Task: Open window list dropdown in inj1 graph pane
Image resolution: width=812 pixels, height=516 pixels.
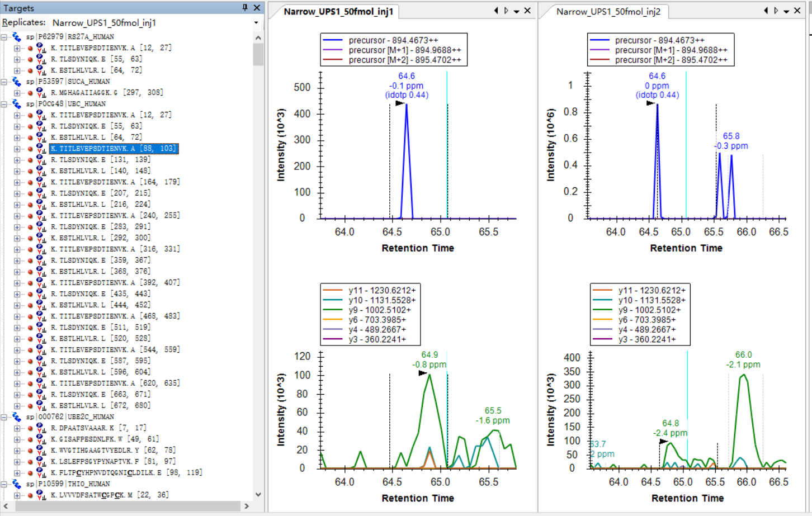Action: click(516, 12)
